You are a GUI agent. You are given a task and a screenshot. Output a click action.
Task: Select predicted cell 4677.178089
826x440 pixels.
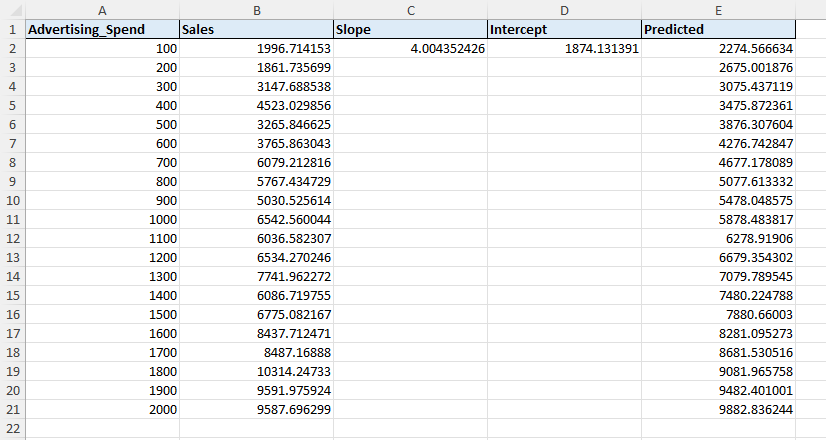click(x=719, y=162)
